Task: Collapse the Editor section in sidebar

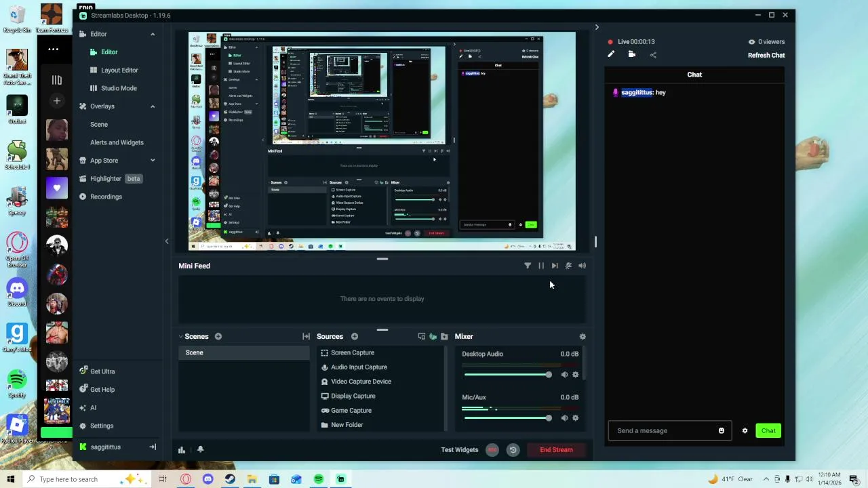Action: 153,34
